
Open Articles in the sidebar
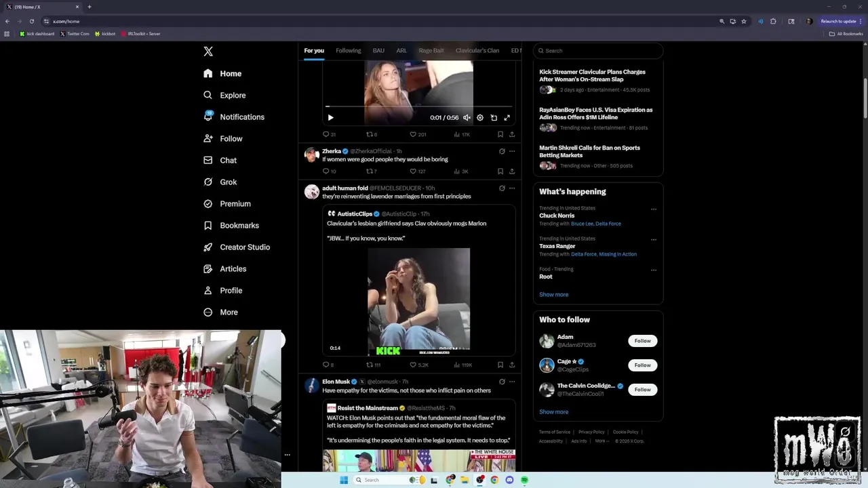[x=224, y=268]
